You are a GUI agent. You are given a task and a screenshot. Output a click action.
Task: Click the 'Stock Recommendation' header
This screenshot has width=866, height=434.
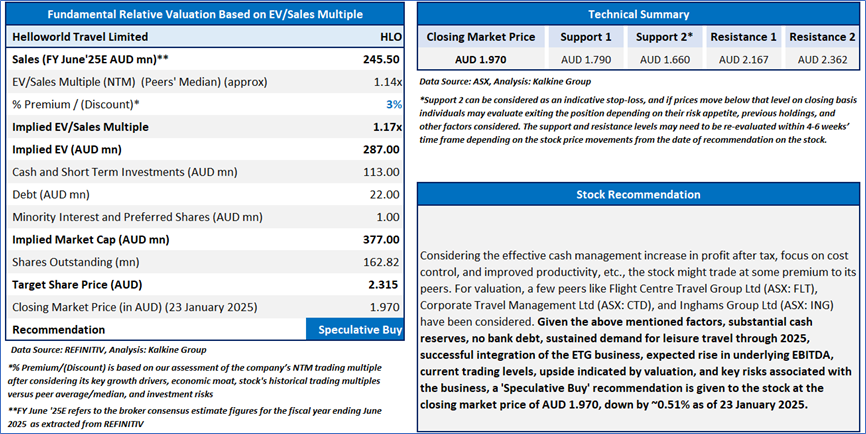[638, 194]
